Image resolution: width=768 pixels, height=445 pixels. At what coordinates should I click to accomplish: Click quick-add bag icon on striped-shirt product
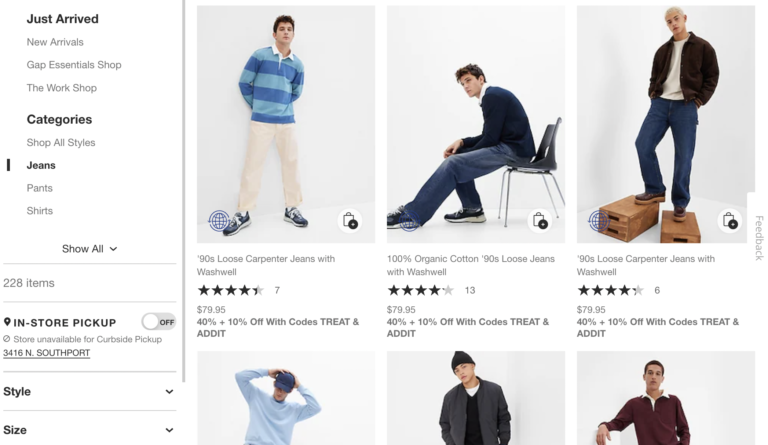click(x=350, y=221)
